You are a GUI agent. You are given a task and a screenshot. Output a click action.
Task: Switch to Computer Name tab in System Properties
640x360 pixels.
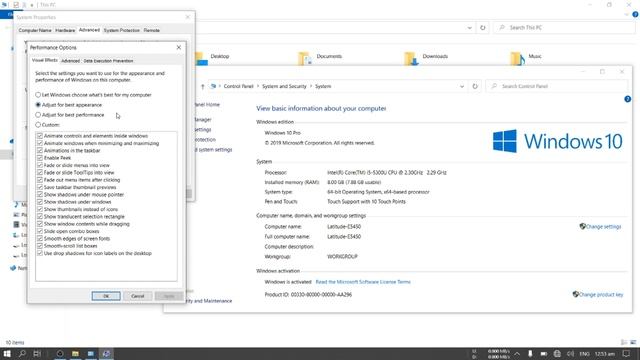click(35, 30)
